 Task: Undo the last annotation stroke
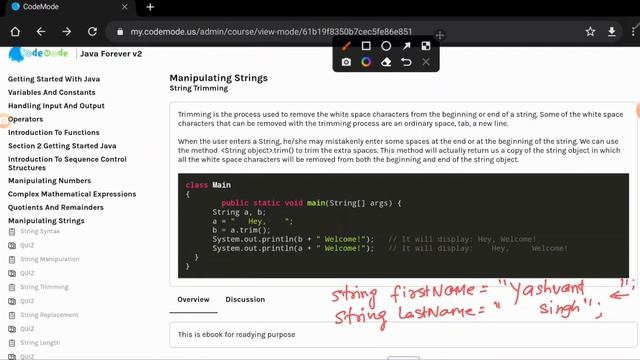(406, 62)
